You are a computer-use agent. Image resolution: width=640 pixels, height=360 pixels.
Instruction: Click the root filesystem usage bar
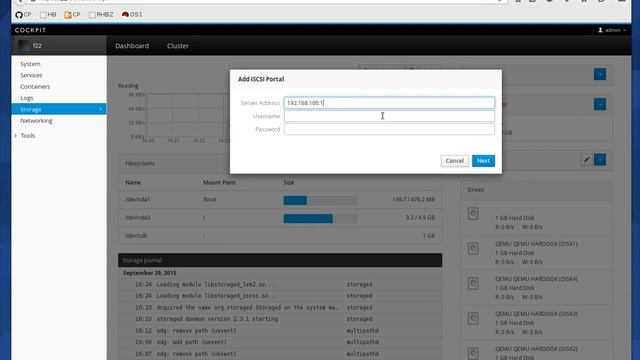(x=320, y=218)
